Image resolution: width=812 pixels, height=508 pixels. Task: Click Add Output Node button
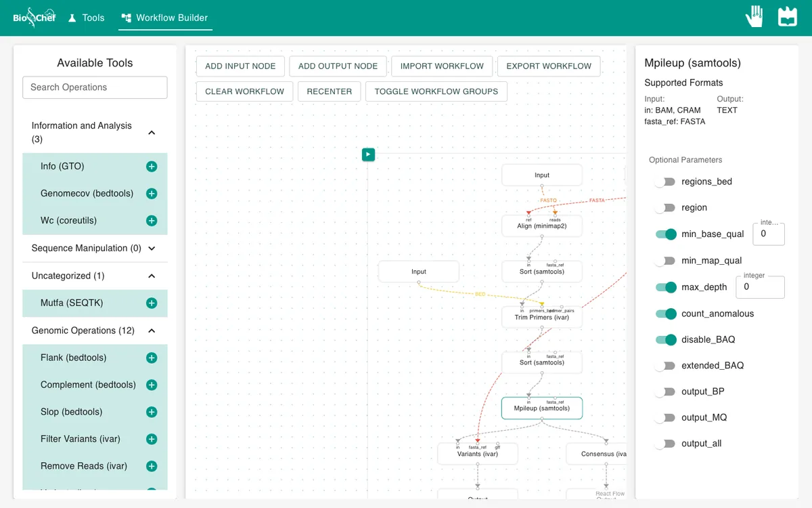tap(338, 66)
